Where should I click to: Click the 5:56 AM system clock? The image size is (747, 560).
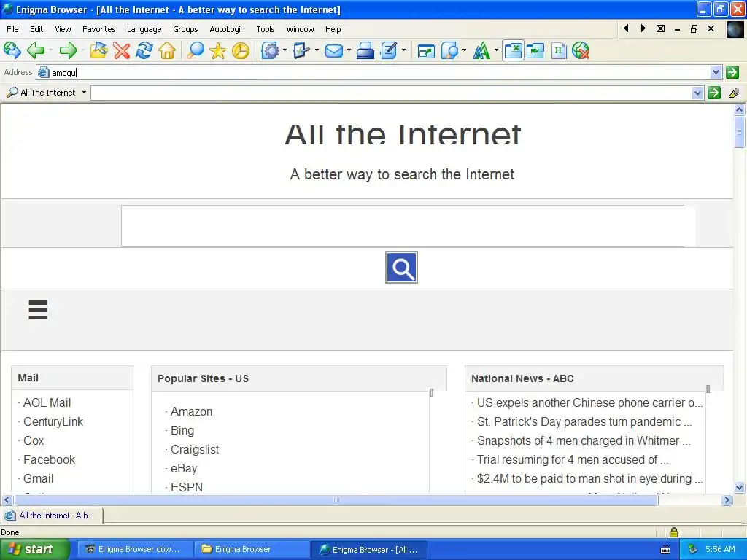pos(720,549)
